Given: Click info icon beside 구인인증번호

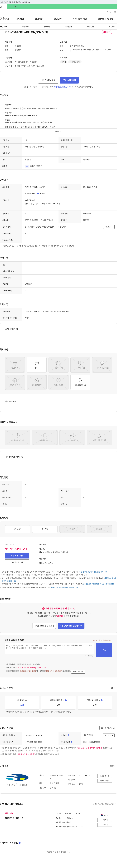Looking at the screenshot, I should click(x=72, y=742).
